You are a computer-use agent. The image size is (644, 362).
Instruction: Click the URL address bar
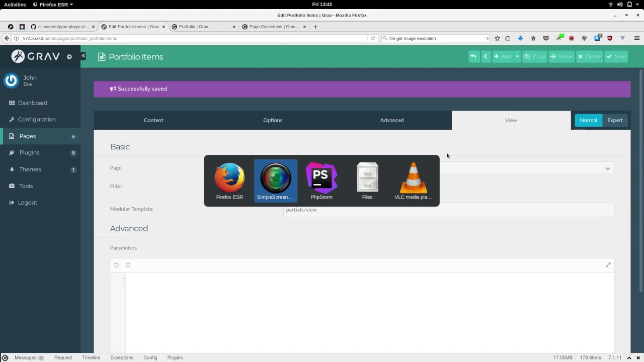194,38
